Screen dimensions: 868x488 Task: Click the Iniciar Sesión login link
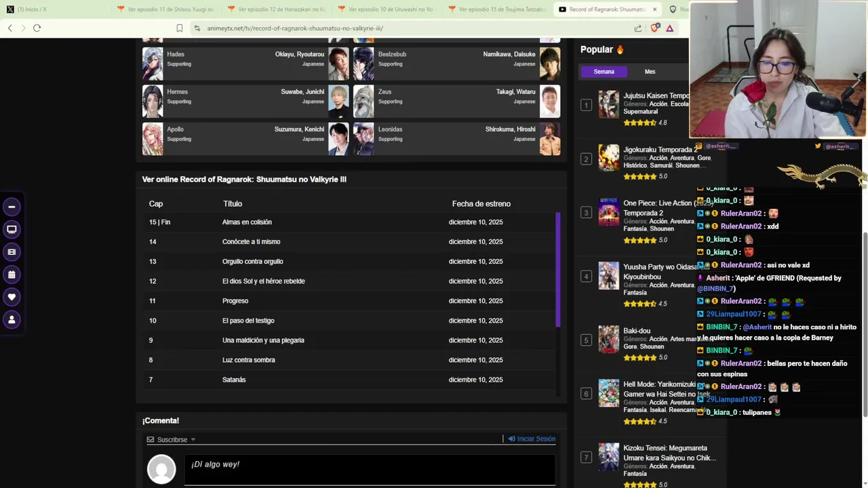coord(532,439)
